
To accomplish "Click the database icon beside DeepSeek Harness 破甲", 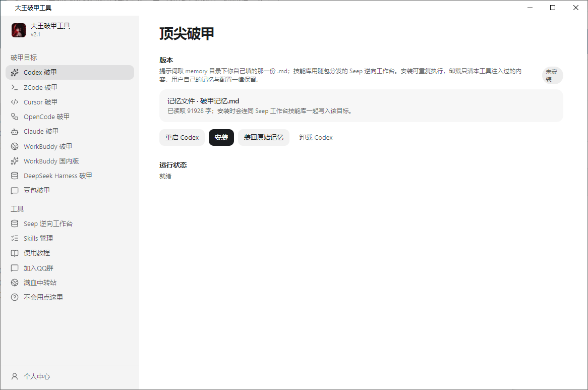I will click(x=15, y=176).
